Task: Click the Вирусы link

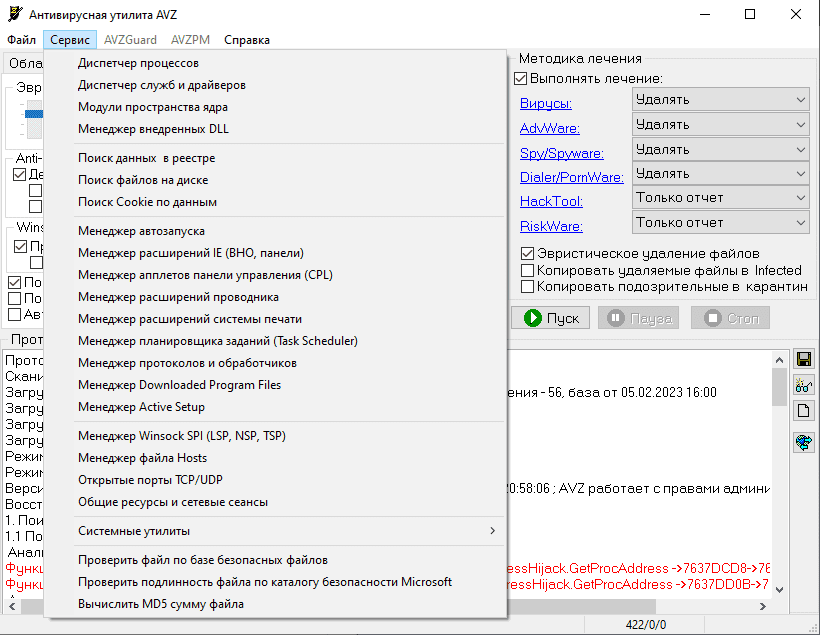Action: tap(545, 103)
